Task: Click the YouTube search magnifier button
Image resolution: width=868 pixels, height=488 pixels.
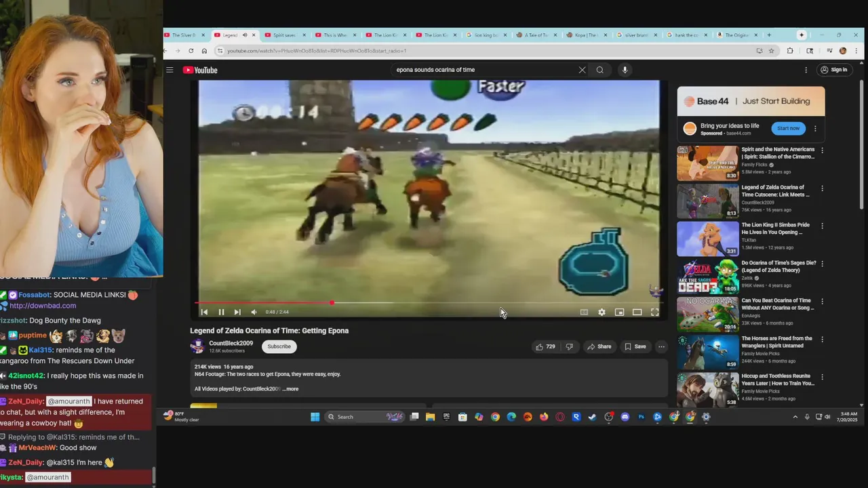Action: 600,70
